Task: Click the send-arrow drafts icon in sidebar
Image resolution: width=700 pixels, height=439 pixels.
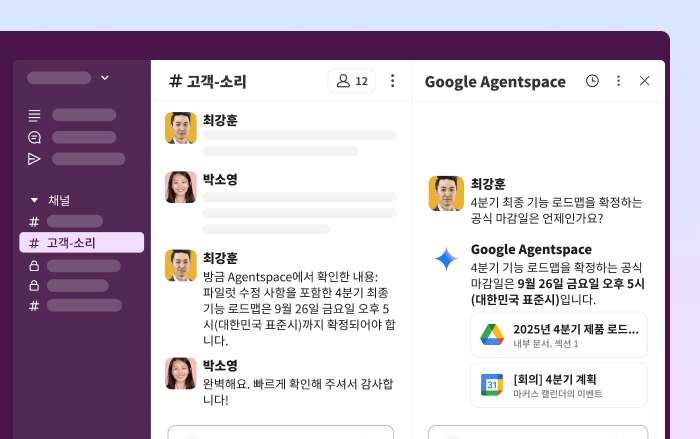Action: (35, 159)
